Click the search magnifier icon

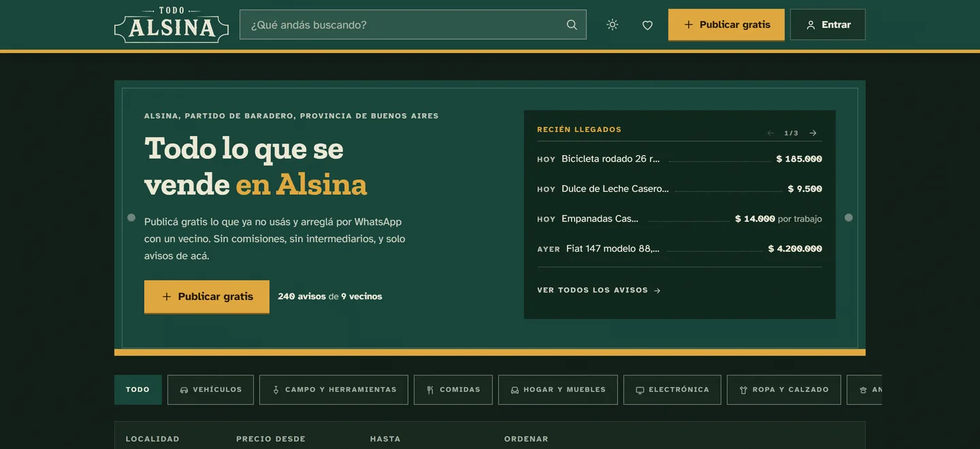pos(572,24)
